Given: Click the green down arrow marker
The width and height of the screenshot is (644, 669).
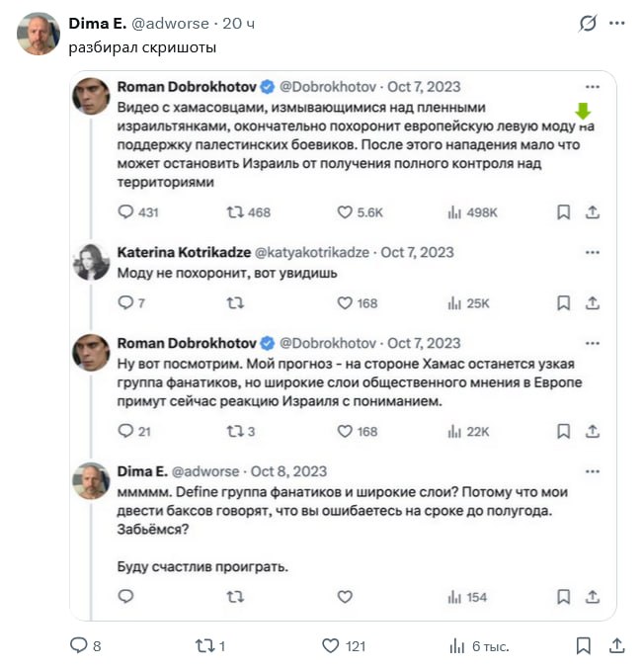Looking at the screenshot, I should [x=584, y=110].
